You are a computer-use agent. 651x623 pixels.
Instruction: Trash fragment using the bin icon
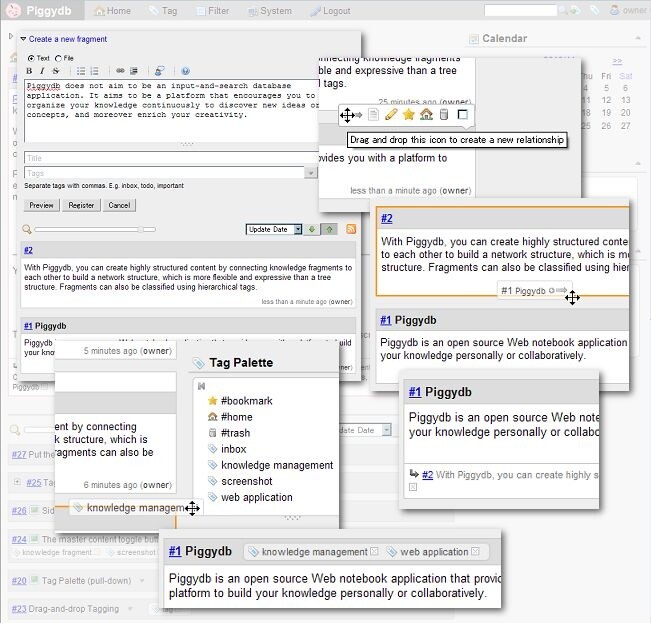[x=444, y=114]
